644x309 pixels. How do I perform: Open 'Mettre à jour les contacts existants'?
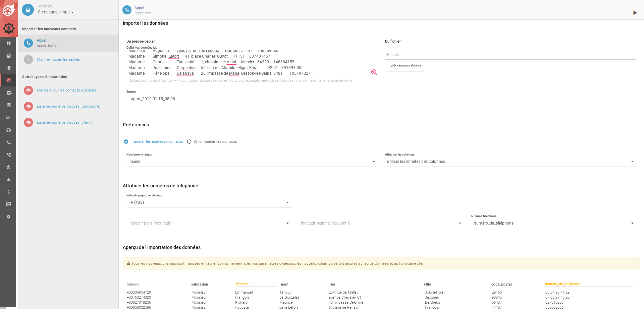click(x=66, y=90)
